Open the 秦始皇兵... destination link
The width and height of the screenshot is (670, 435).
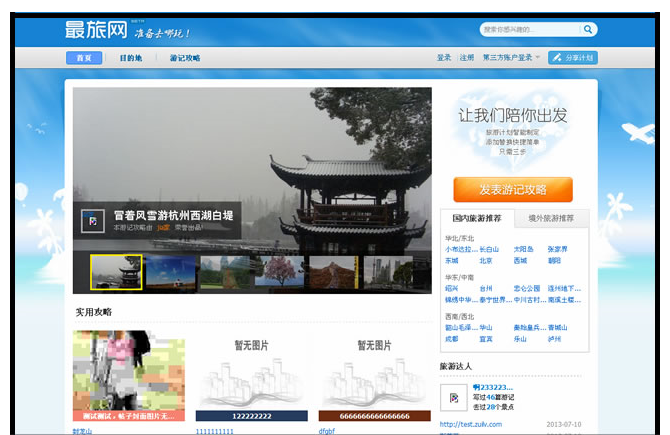(x=529, y=328)
